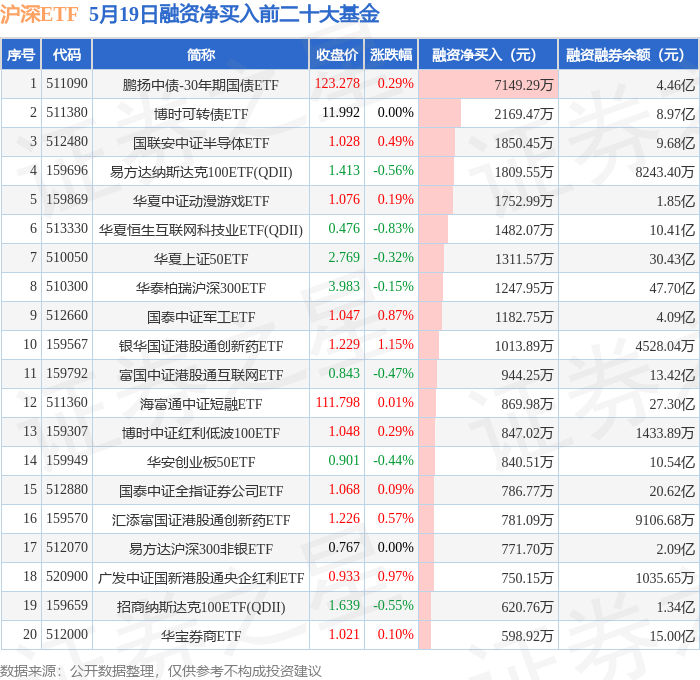The image size is (700, 680).
Task: Select 银华国证港股通创新药ETF name cell
Action: [x=200, y=346]
